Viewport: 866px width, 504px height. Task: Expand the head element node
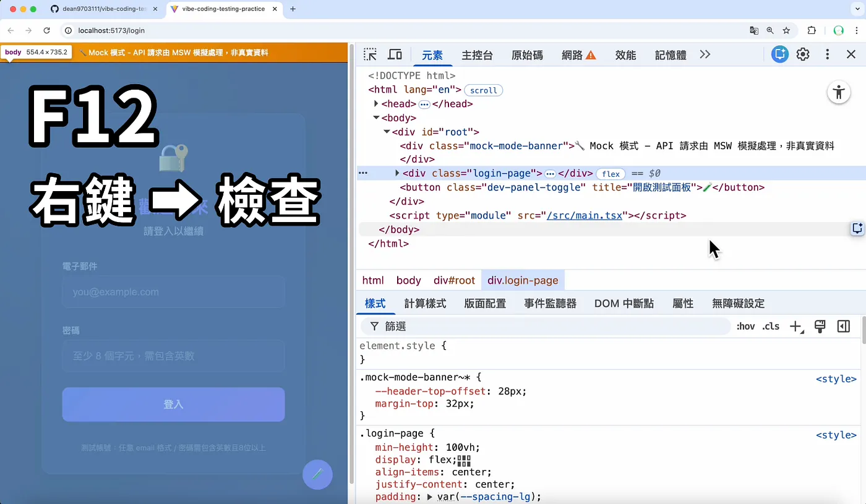(x=376, y=104)
